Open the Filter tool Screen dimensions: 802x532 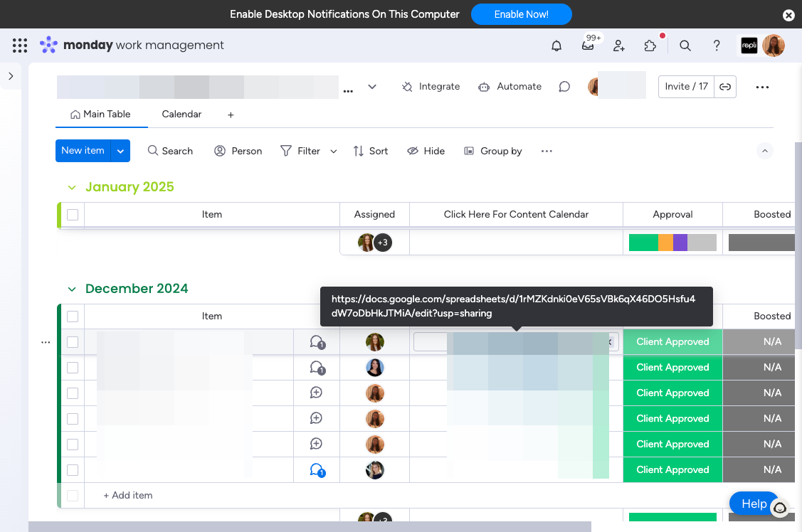[300, 151]
